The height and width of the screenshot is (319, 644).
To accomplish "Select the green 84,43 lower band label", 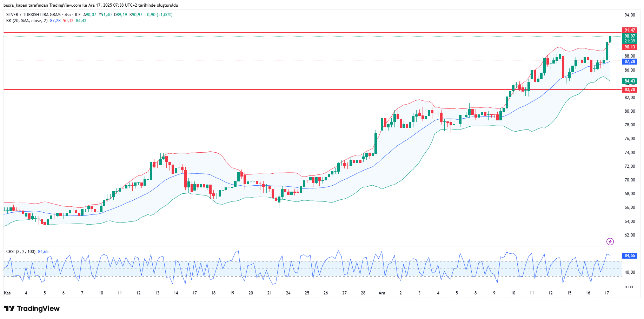I will [630, 81].
